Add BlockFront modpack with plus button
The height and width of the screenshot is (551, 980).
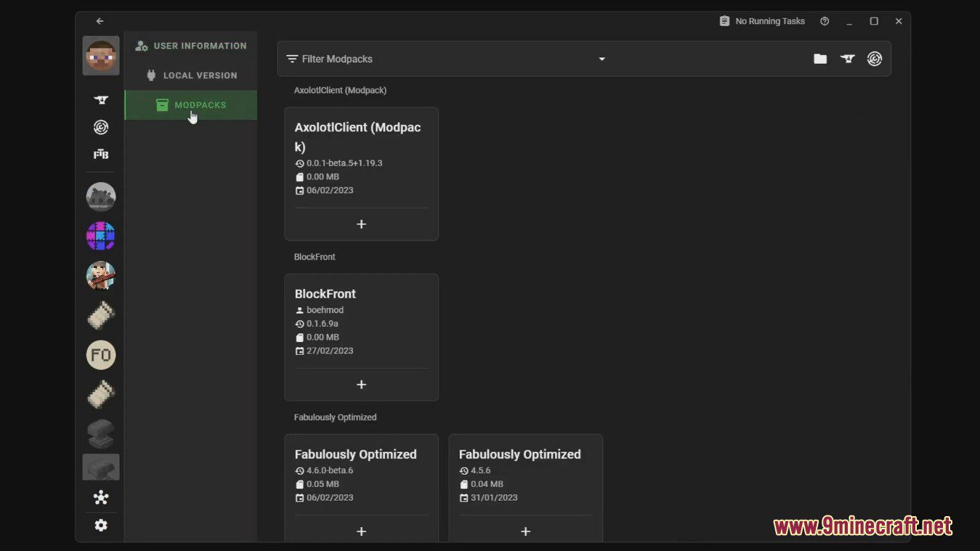click(x=362, y=385)
